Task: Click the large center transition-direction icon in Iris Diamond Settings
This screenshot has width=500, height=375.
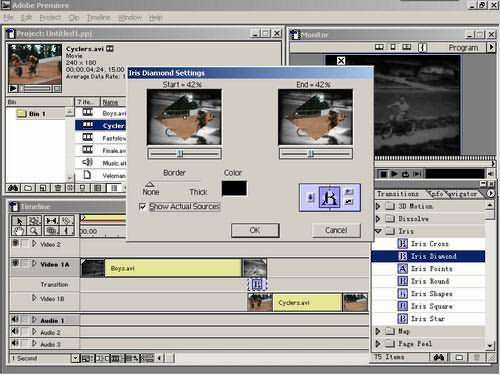Action: [x=329, y=198]
